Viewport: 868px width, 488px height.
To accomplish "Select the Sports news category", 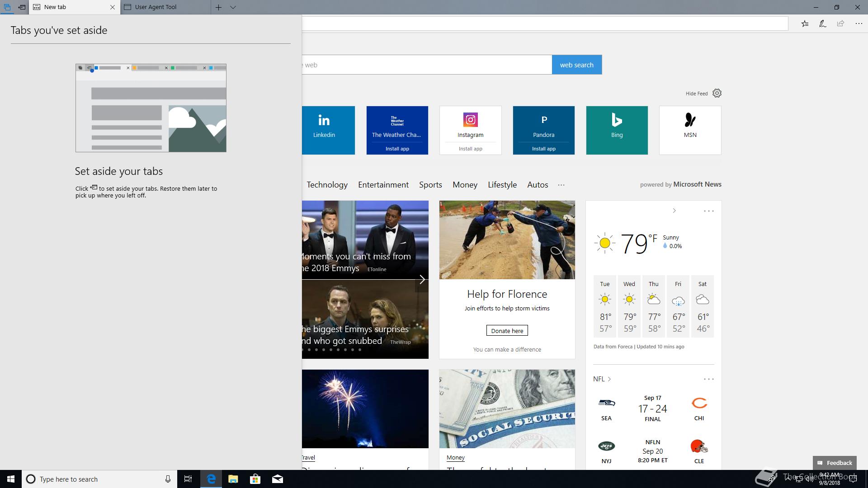I will (430, 185).
